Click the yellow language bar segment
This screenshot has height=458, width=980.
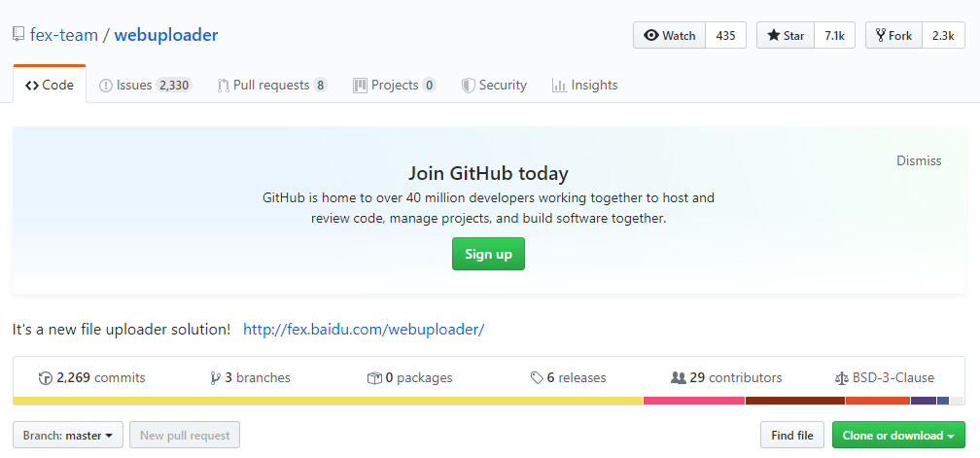coord(329,401)
